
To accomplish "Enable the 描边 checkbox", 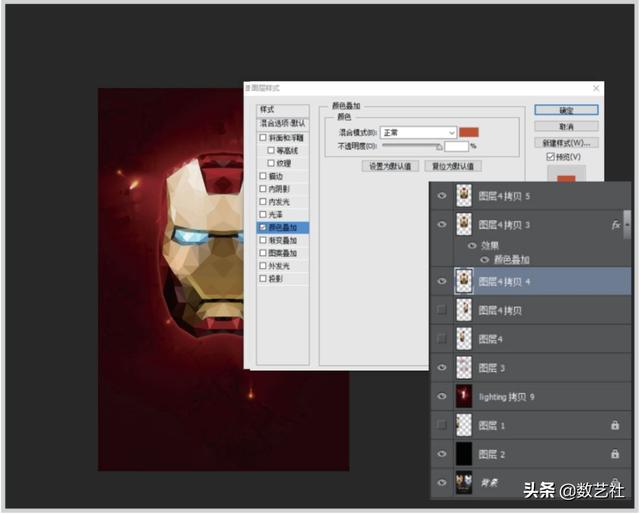I will (263, 176).
